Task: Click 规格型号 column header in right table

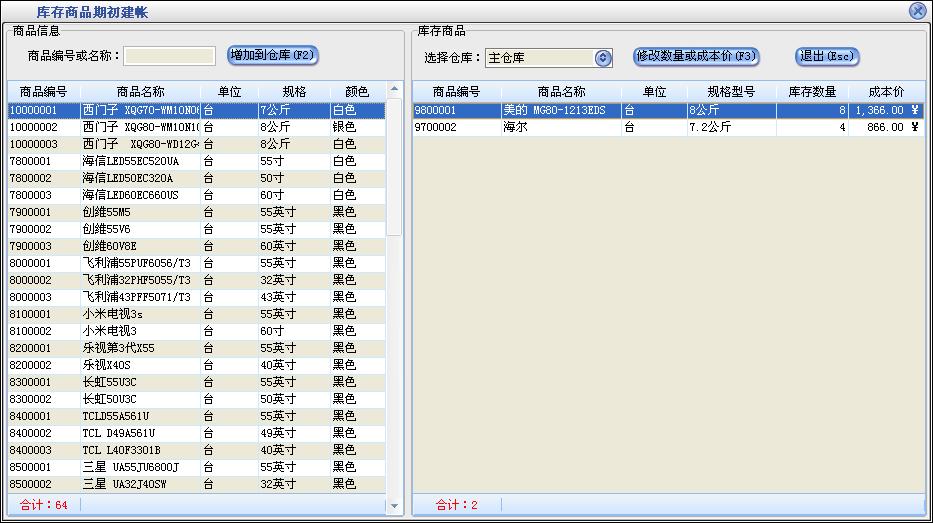Action: (x=731, y=92)
